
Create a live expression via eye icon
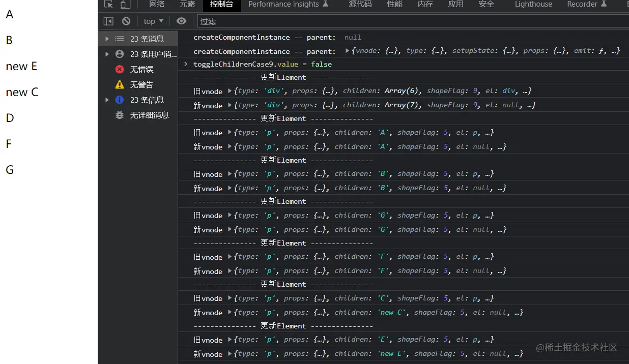pyautogui.click(x=181, y=21)
